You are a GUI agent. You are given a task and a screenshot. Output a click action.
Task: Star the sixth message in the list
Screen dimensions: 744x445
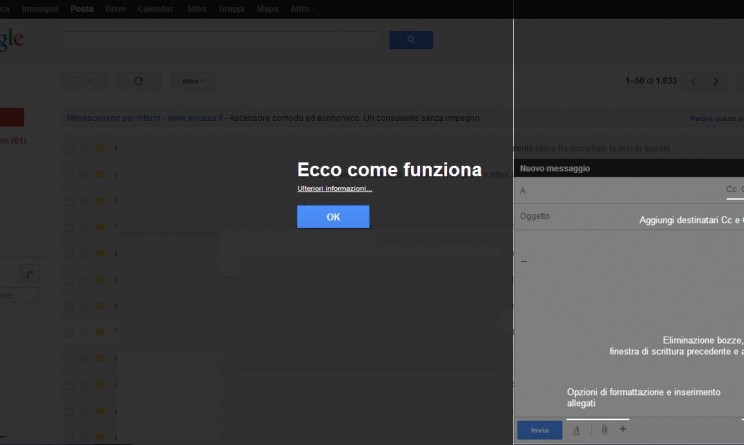click(85, 280)
